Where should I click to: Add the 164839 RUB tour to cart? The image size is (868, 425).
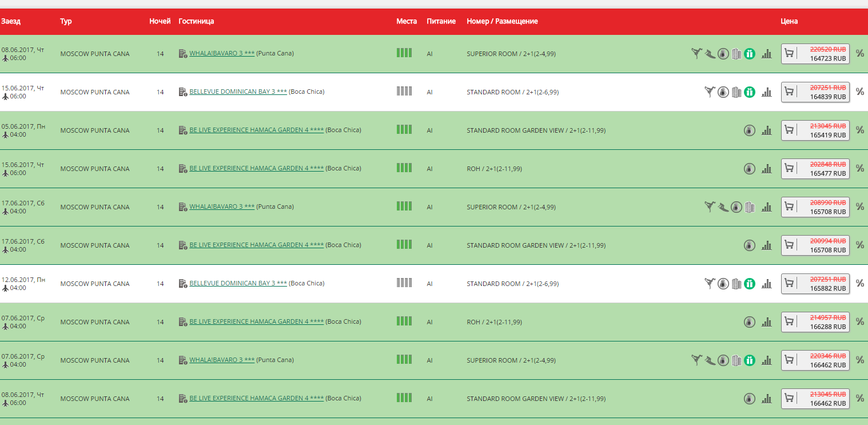point(789,92)
